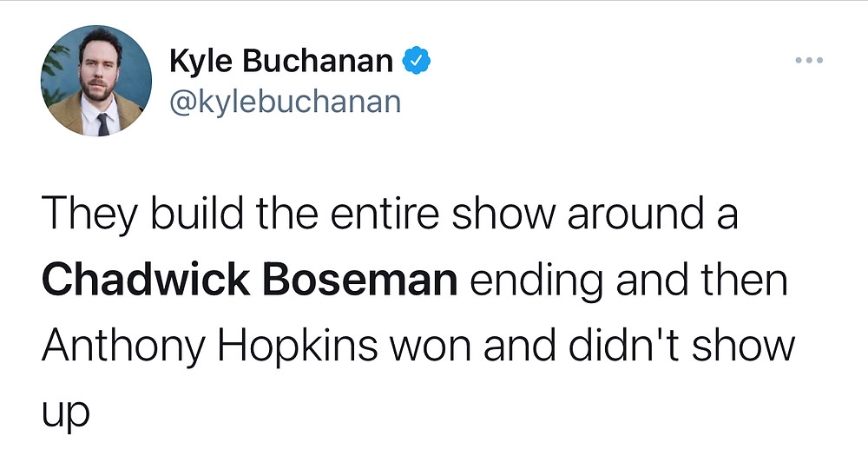This screenshot has width=868, height=456.
Task: Click the word "up" on last line
Action: coord(65,413)
